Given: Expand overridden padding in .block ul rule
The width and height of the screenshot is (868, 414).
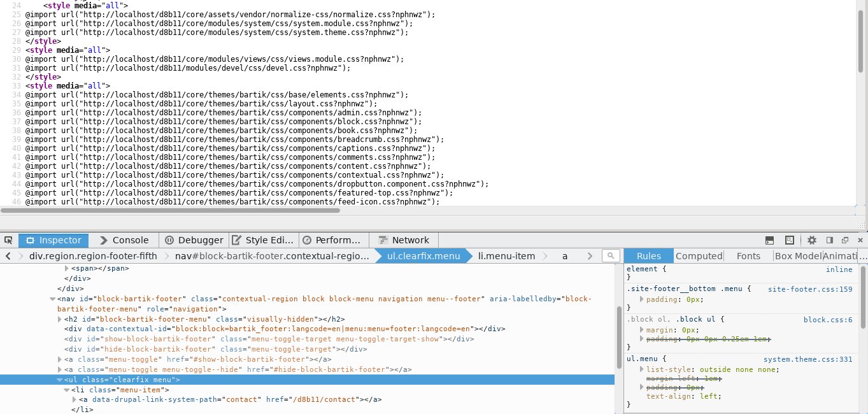Looking at the screenshot, I should [x=642, y=339].
